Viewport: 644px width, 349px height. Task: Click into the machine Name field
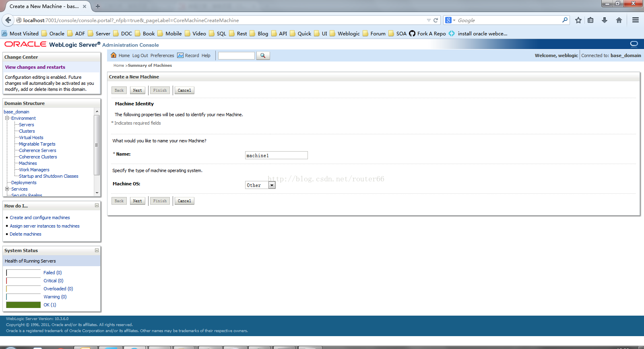tap(277, 155)
